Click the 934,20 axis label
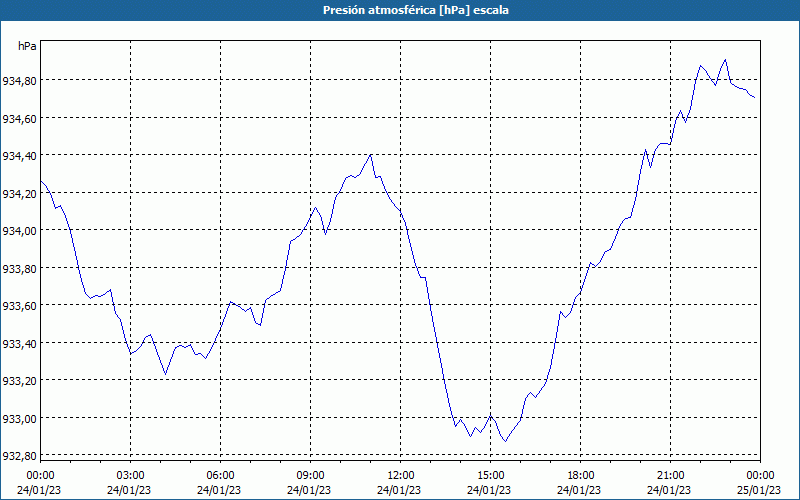Screen dimensions: 800x500 pyautogui.click(x=19, y=193)
